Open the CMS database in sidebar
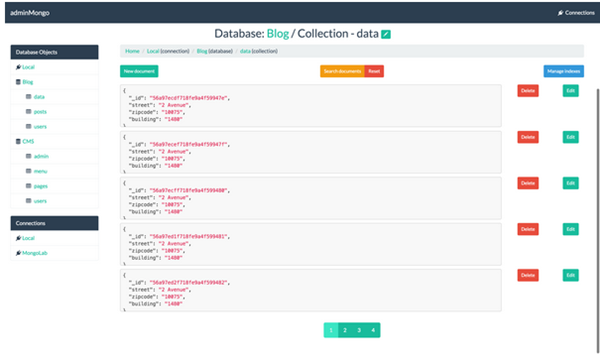 [x=28, y=141]
